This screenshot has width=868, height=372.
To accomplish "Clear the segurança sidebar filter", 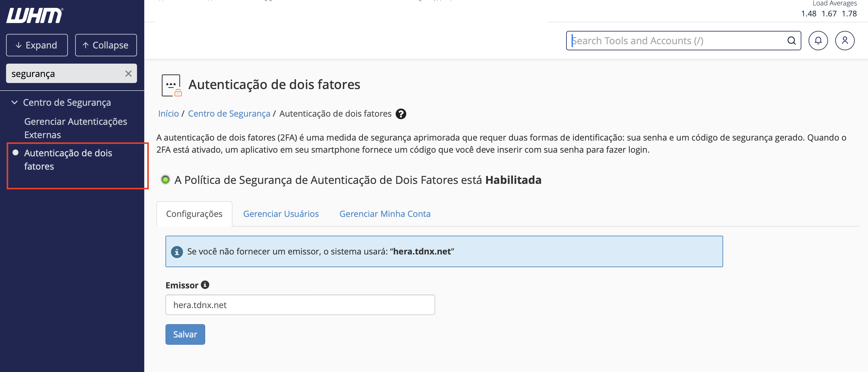I will click(129, 74).
